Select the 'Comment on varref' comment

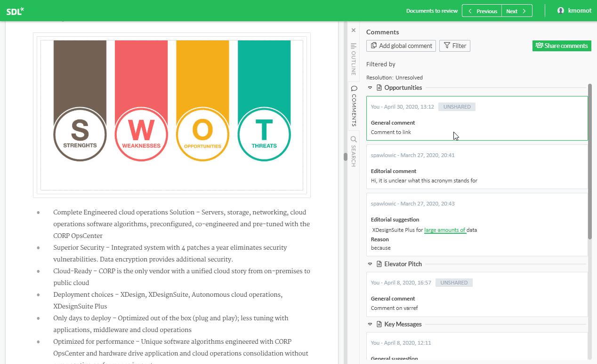click(x=477, y=294)
